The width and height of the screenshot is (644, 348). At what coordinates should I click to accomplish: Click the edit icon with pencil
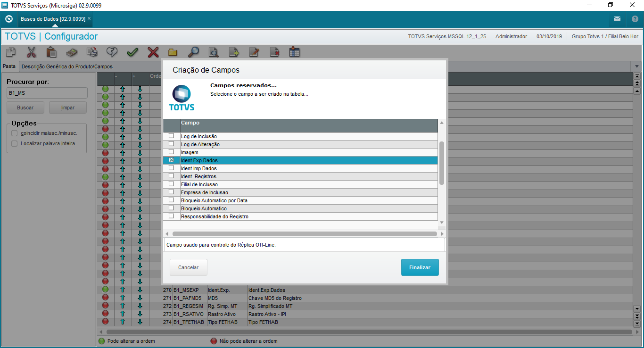click(254, 52)
